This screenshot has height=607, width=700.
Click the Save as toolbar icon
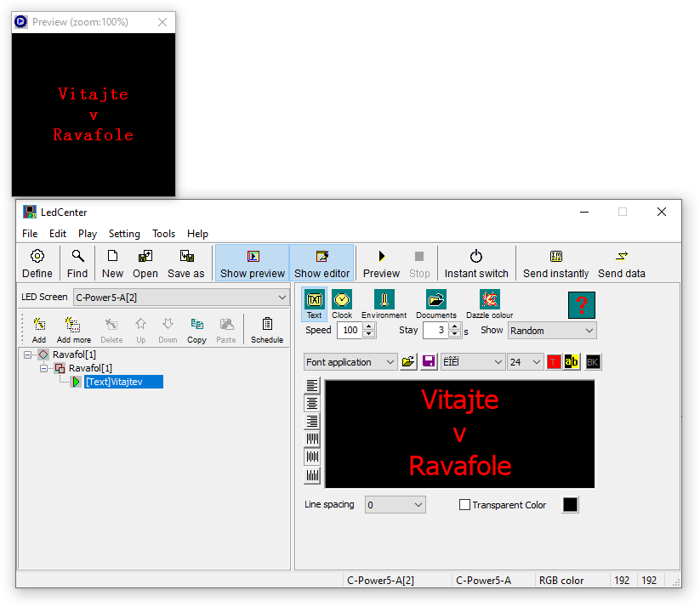click(185, 264)
